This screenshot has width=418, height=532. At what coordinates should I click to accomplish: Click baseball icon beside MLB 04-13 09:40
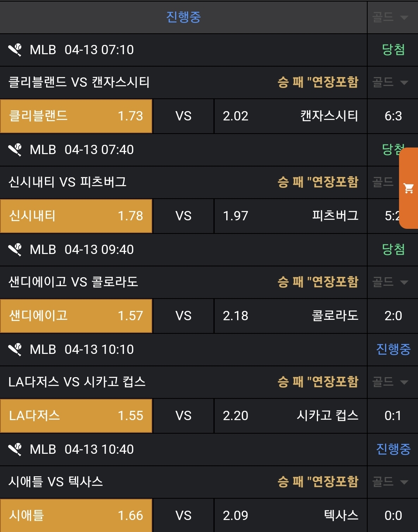tap(15, 250)
